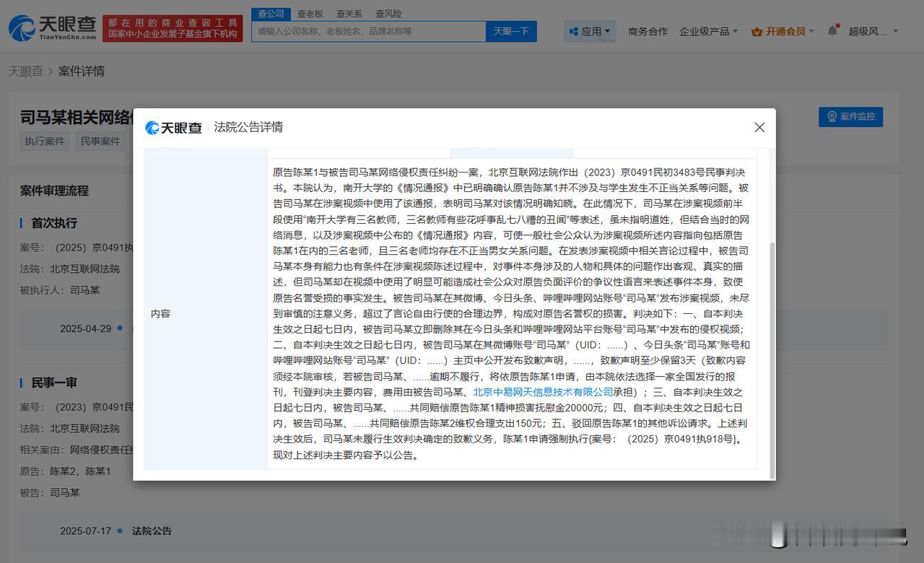Viewport: 924px width, 563px height.
Task: Click the dialog vertical scrollbar
Action: pos(772,361)
